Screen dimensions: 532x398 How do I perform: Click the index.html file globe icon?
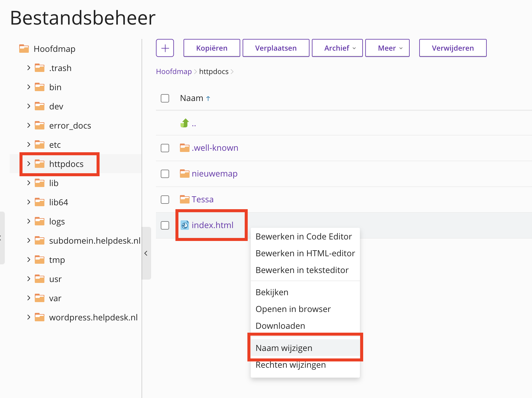tap(185, 225)
